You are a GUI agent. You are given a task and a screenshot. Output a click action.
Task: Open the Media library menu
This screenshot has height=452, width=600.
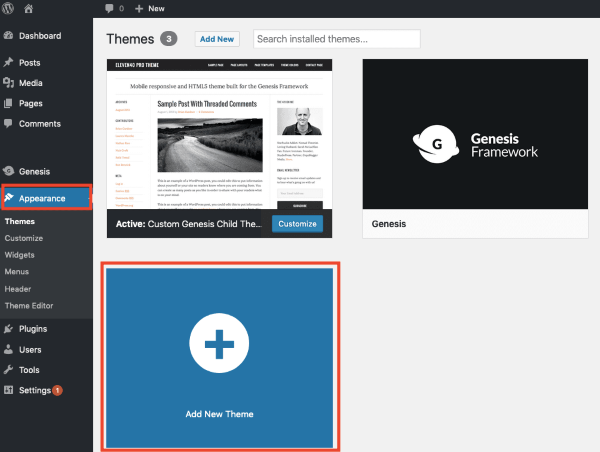(30, 83)
